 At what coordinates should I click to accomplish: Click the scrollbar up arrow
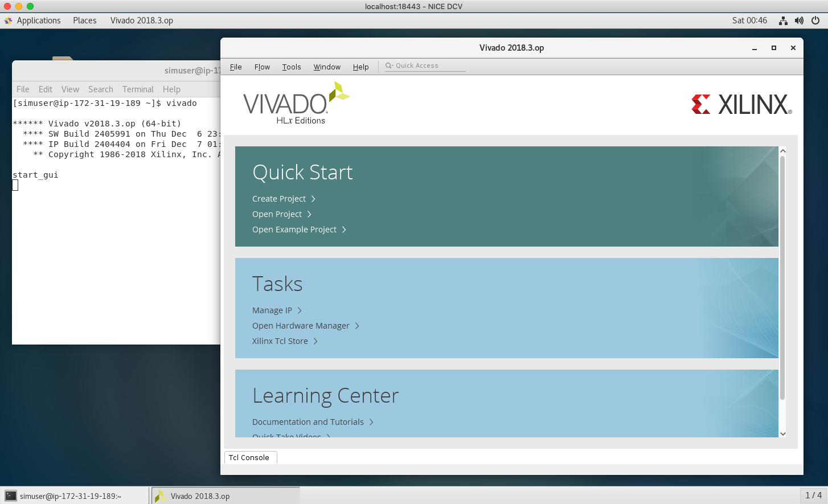point(782,151)
